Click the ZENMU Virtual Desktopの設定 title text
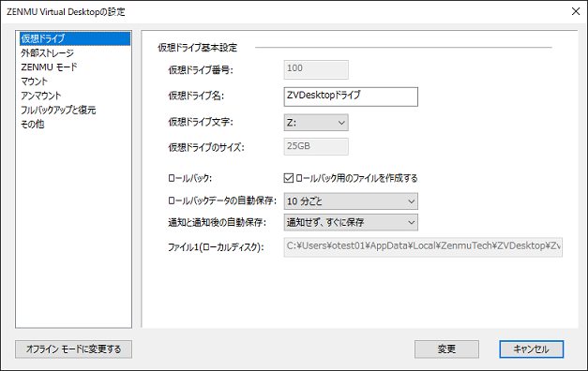This screenshot has height=371, width=588. (x=66, y=12)
